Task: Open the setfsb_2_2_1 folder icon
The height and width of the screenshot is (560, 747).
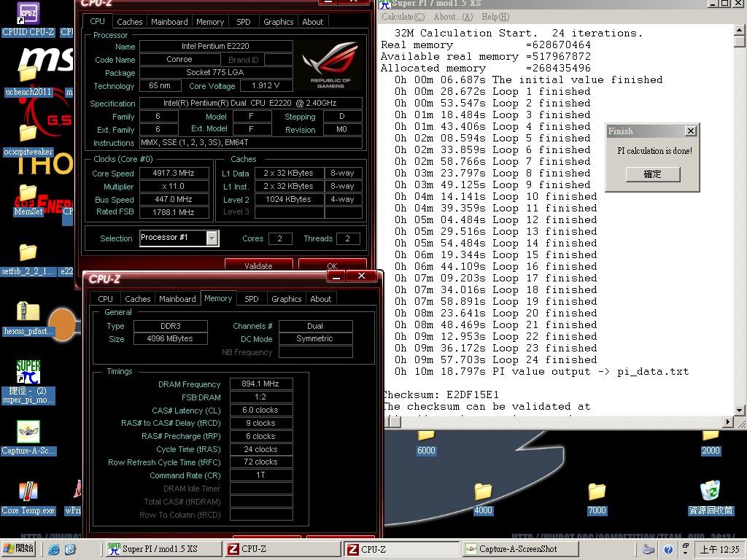Action: click(x=28, y=253)
